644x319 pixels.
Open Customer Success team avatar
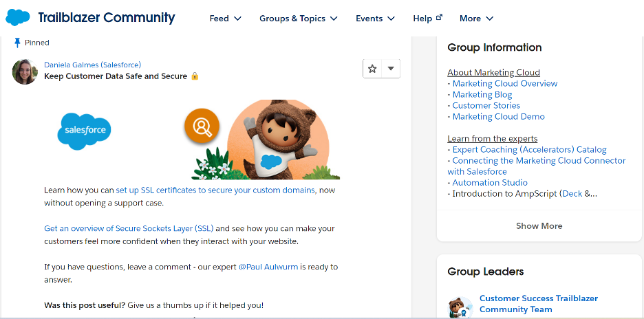460,307
